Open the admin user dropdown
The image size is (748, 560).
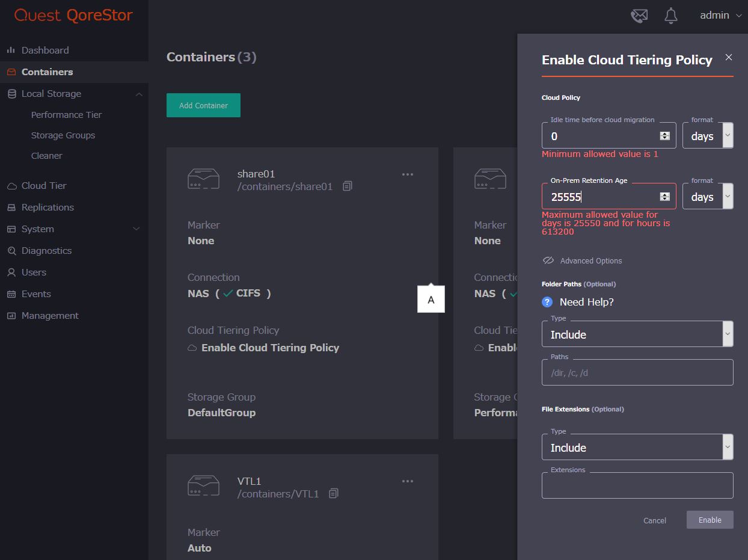pyautogui.click(x=720, y=16)
